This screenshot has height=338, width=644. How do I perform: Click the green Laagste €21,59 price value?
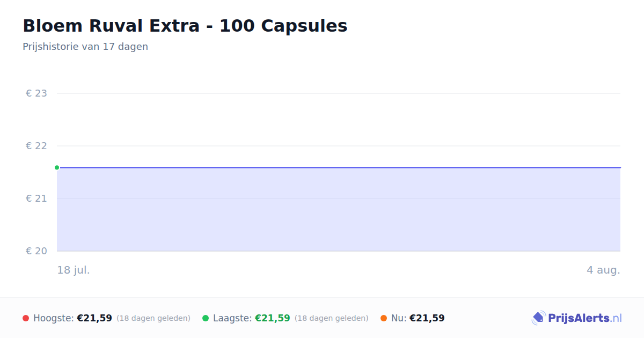tap(273, 318)
